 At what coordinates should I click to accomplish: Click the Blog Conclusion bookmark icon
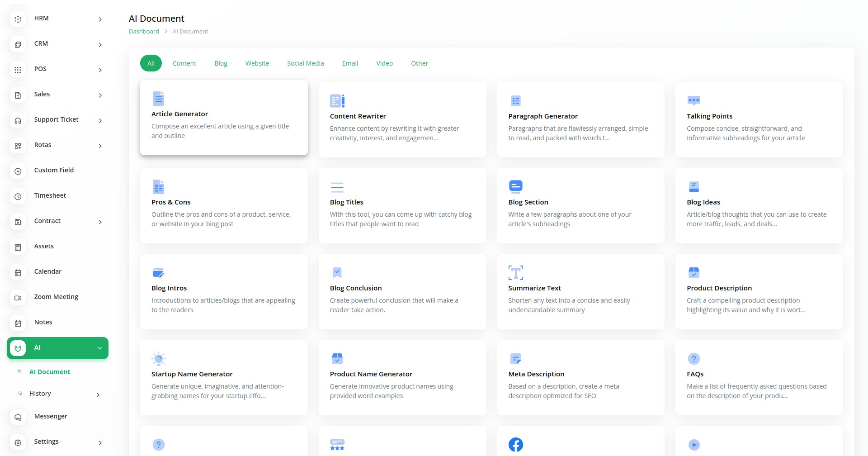[x=337, y=272]
